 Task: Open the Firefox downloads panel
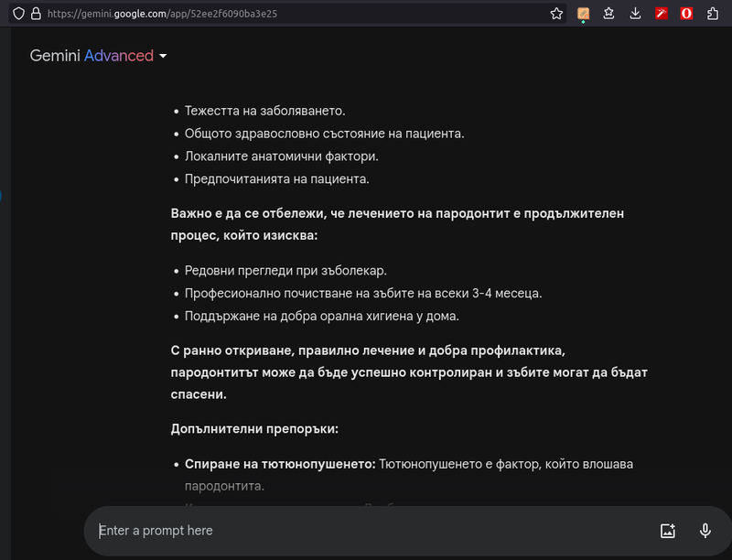click(x=635, y=14)
